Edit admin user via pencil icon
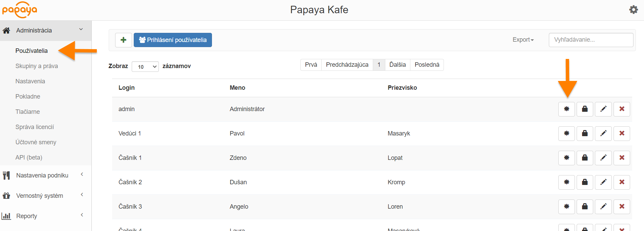The height and width of the screenshot is (231, 644). (603, 109)
